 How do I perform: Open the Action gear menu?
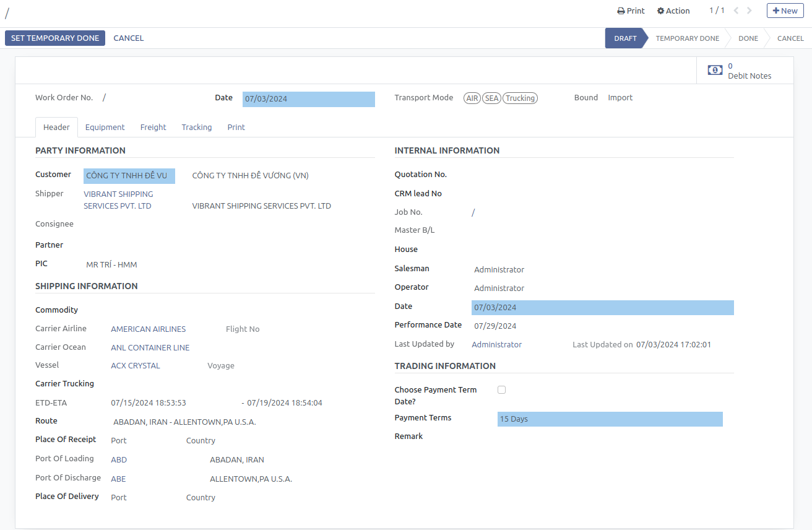point(673,11)
